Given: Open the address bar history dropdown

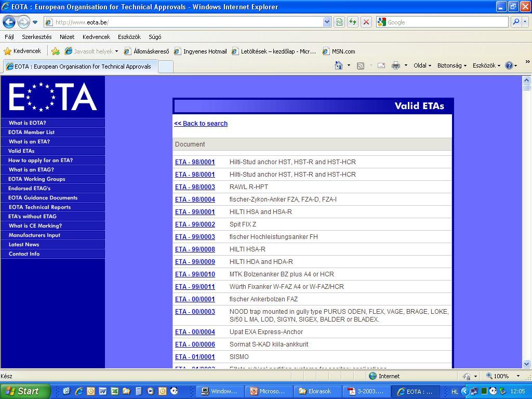Looking at the screenshot, I should click(x=327, y=22).
